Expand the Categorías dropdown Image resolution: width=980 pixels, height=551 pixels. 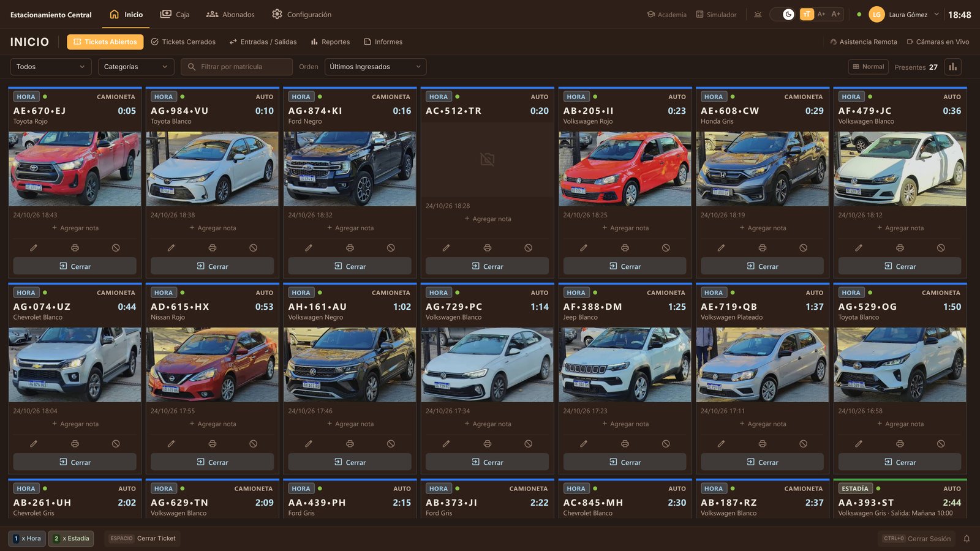coord(136,67)
